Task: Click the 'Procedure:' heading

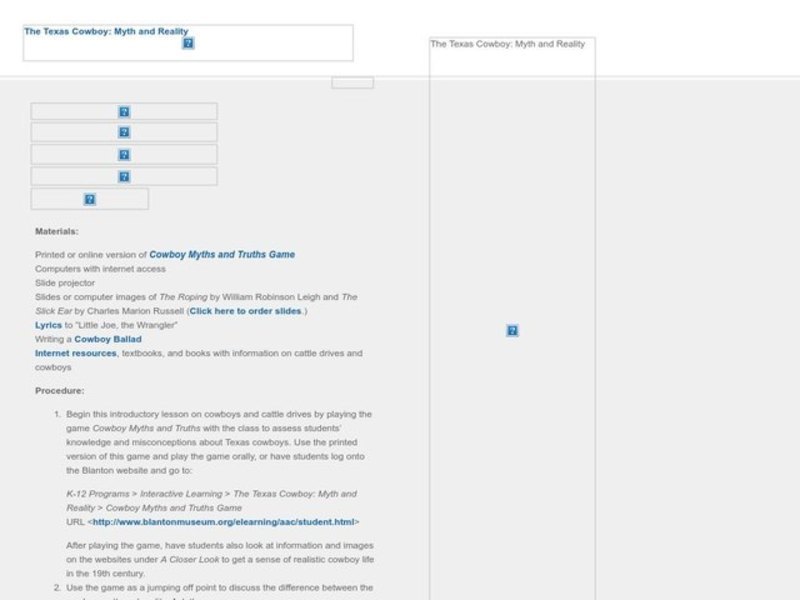Action: (60, 390)
